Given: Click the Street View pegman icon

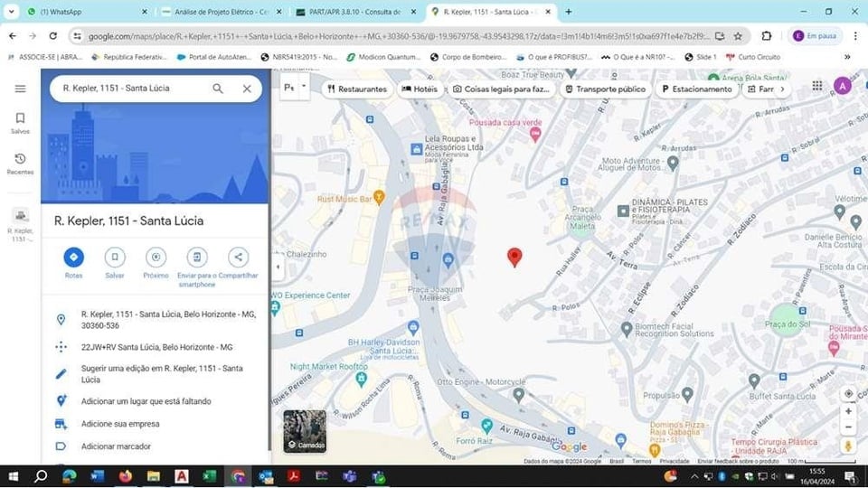Looking at the screenshot, I should point(848,446).
